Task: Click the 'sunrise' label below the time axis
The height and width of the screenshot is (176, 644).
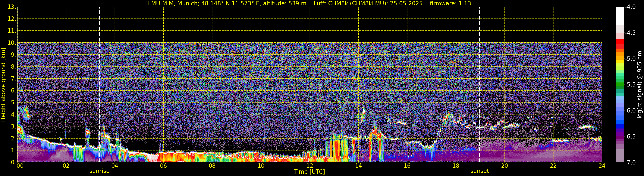Action: [x=100, y=171]
